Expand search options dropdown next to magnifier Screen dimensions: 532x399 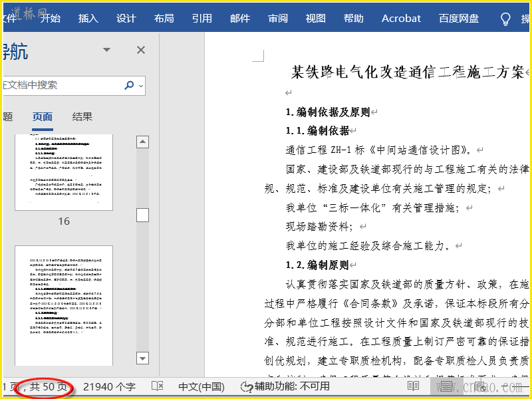140,85
